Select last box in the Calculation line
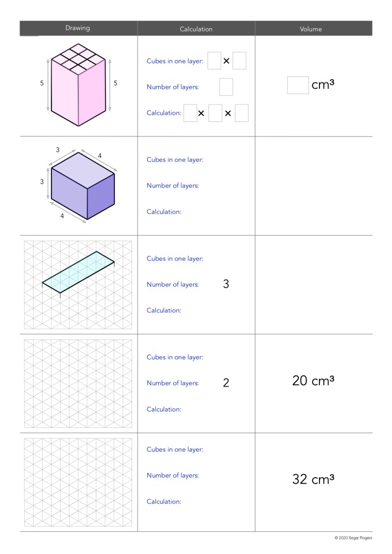 point(241,113)
